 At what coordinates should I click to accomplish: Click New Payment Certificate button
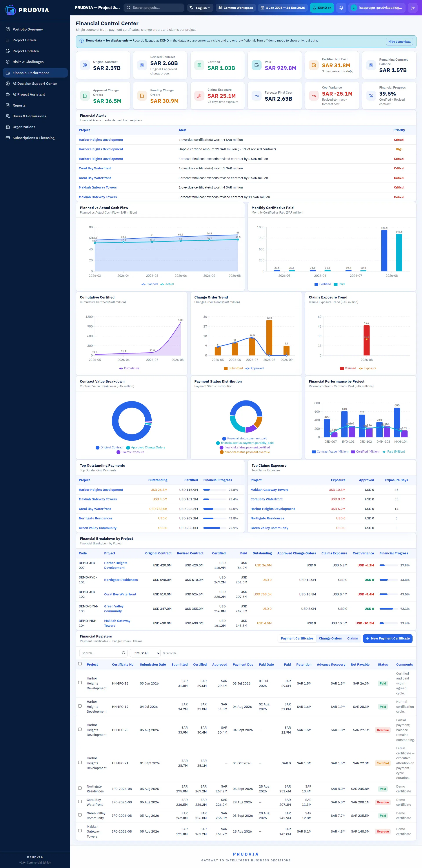point(388,639)
